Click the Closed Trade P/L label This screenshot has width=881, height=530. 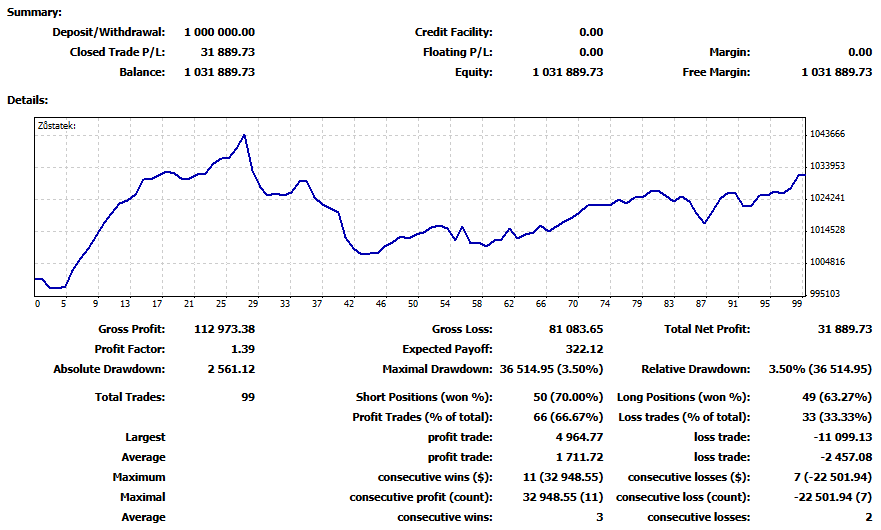pos(117,52)
